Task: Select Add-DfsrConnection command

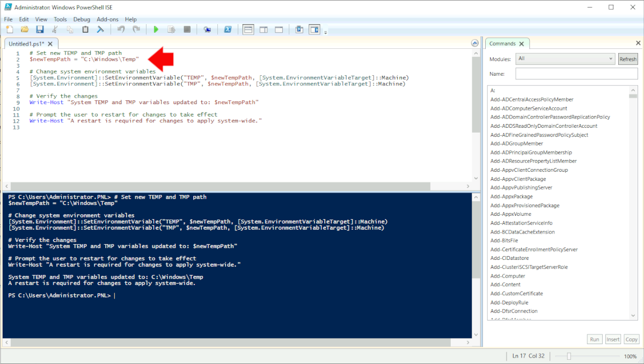Action: 514,311
